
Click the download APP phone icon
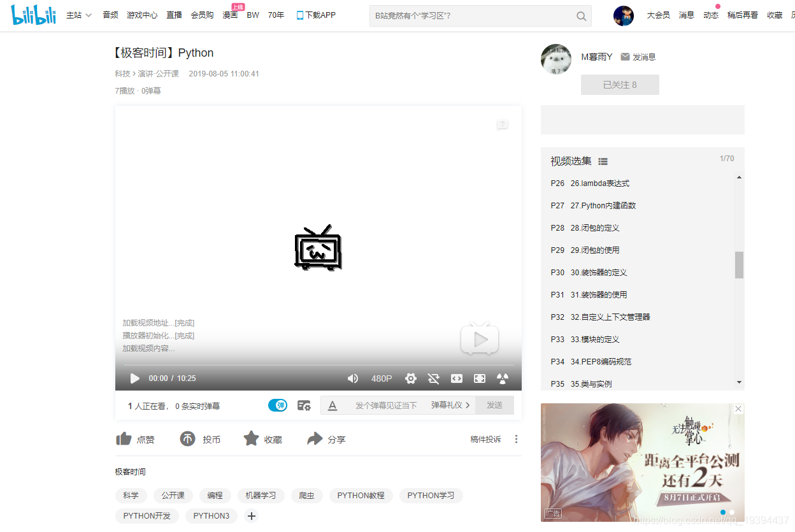click(299, 15)
